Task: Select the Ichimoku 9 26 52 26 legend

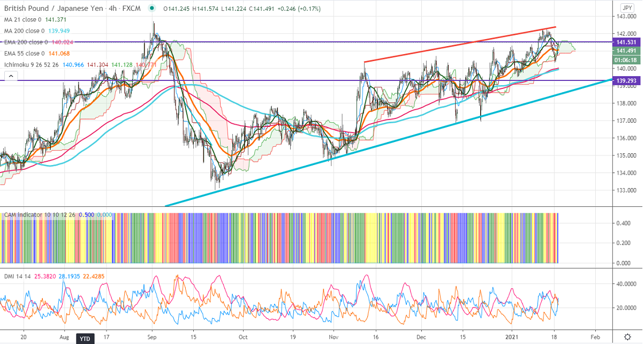Action: click(31, 65)
